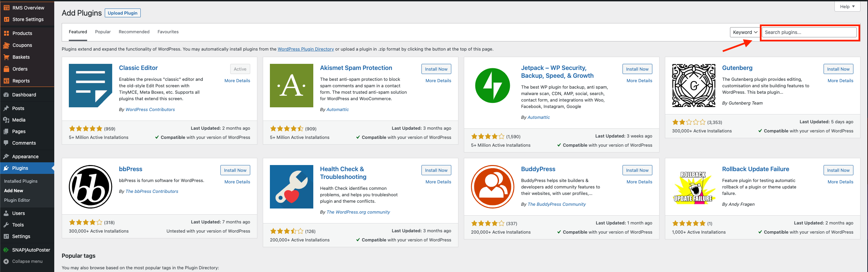Click the Gutenberg plugin logo
Screen dimensions: 868x272
[x=694, y=86]
